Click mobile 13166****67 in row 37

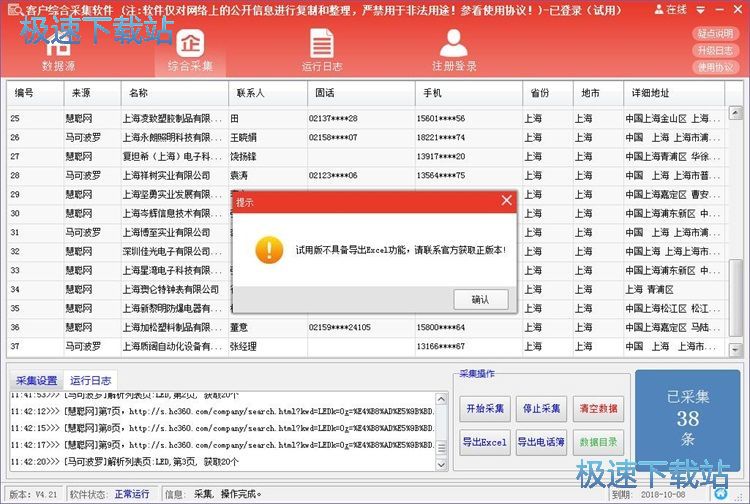441,346
